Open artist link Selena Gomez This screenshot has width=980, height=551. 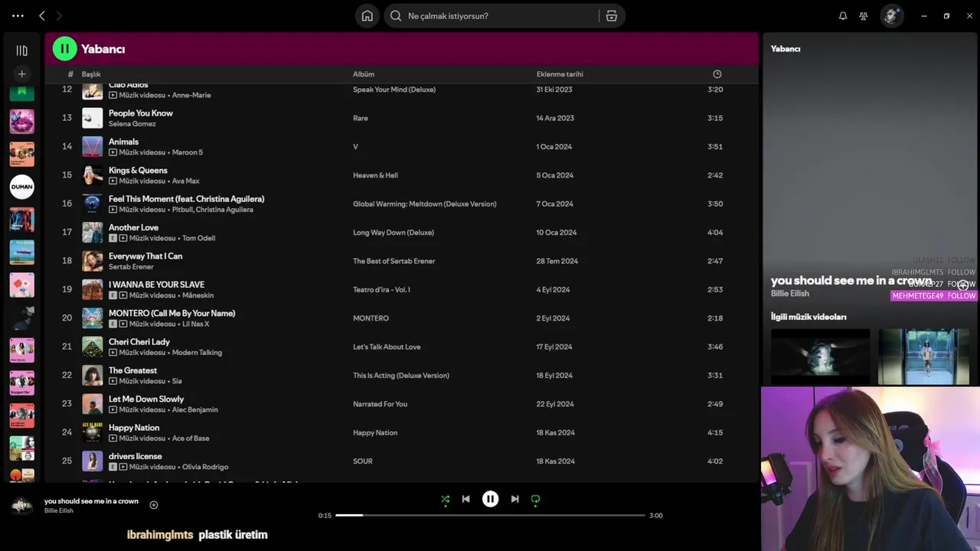pyautogui.click(x=132, y=123)
